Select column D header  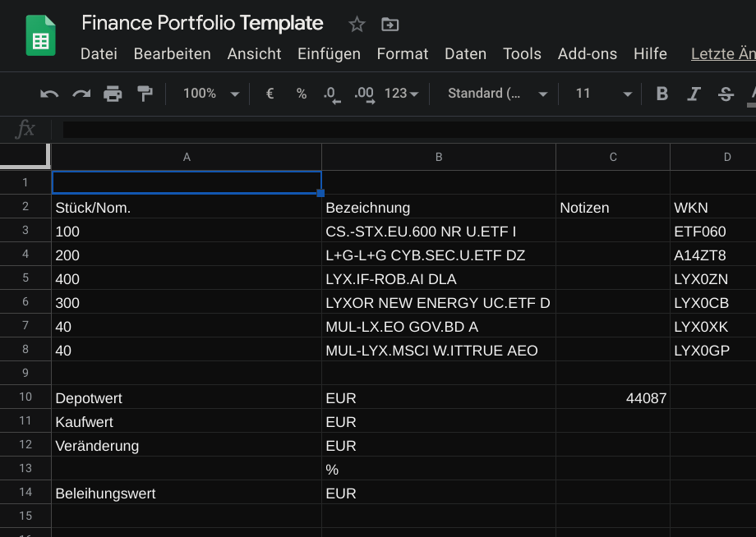click(x=713, y=157)
